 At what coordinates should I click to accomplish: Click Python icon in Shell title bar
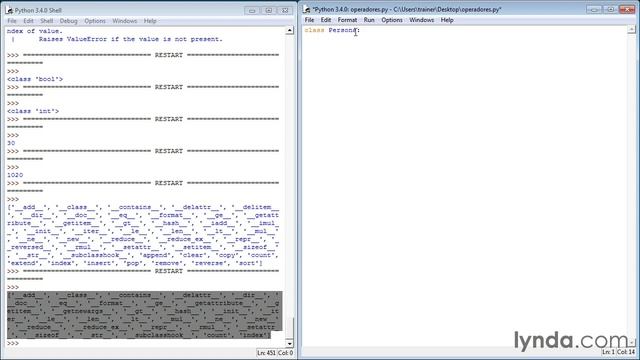coord(9,10)
